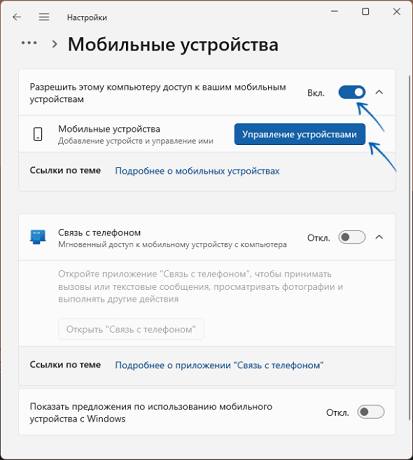Toggle Windows mobile device suggestions switch

click(x=371, y=412)
